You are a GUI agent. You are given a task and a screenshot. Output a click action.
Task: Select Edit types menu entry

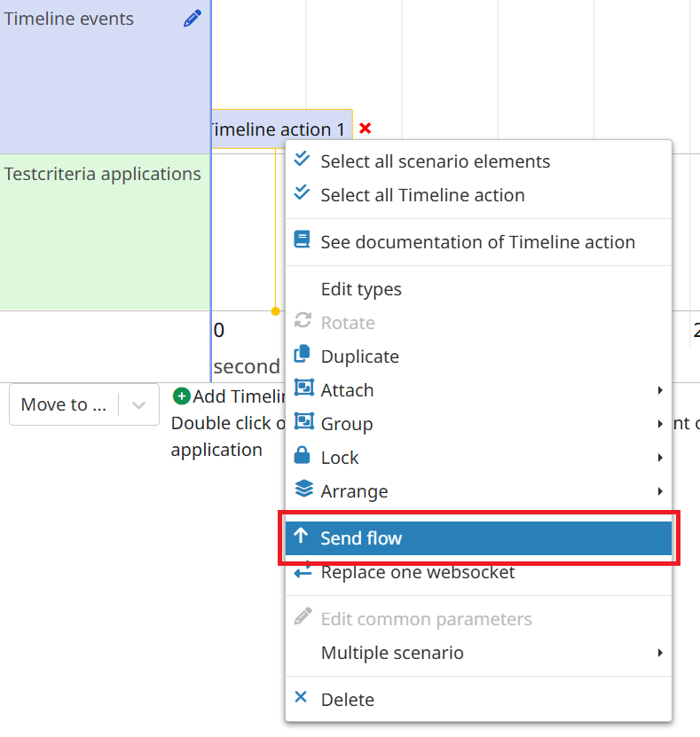(x=478, y=289)
